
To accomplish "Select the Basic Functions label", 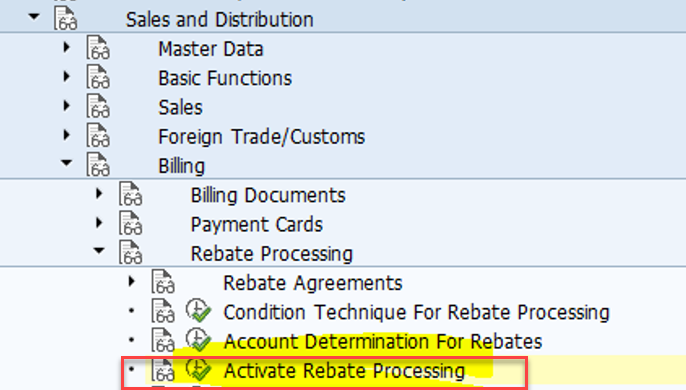I will click(x=225, y=78).
